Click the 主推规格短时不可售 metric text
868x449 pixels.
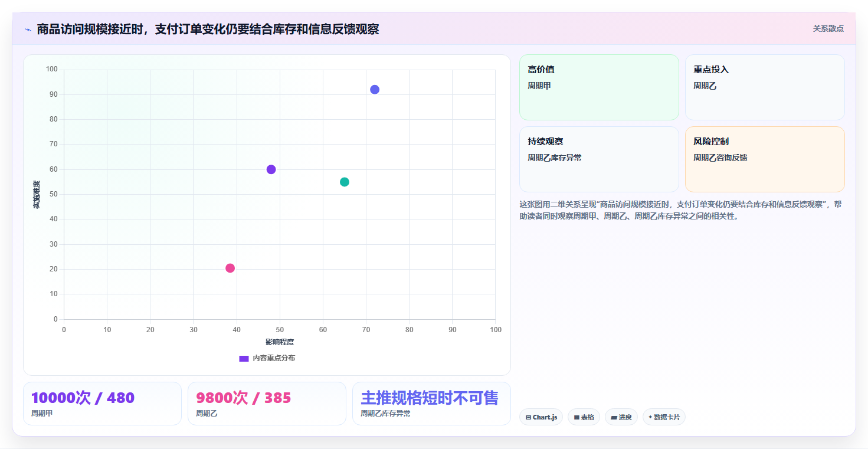(x=430, y=398)
